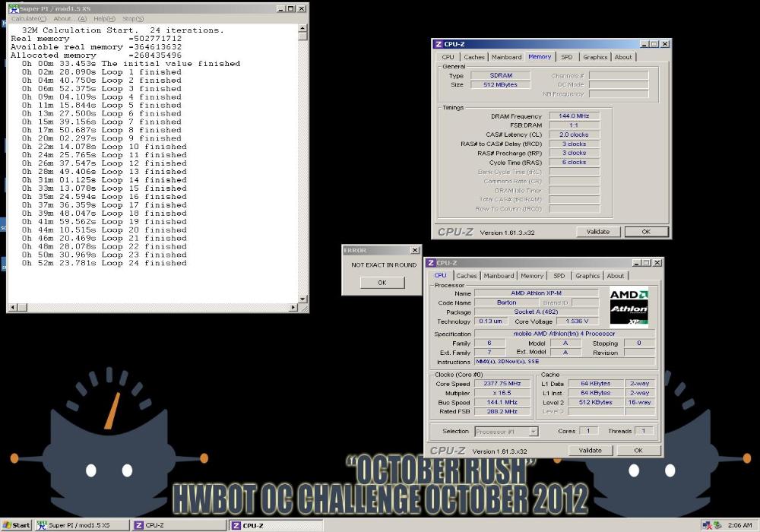This screenshot has height=532, width=760.
Task: Click the Windows Start button
Action: pyautogui.click(x=17, y=525)
